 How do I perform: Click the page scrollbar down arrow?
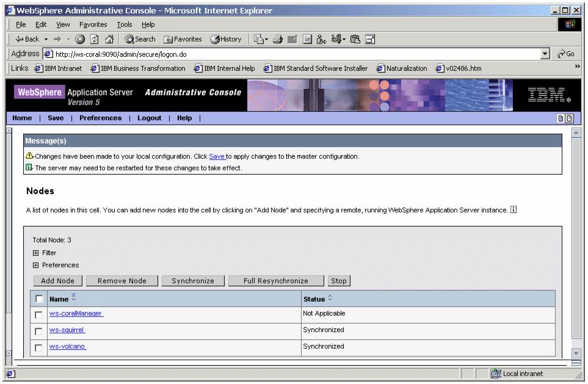click(576, 353)
